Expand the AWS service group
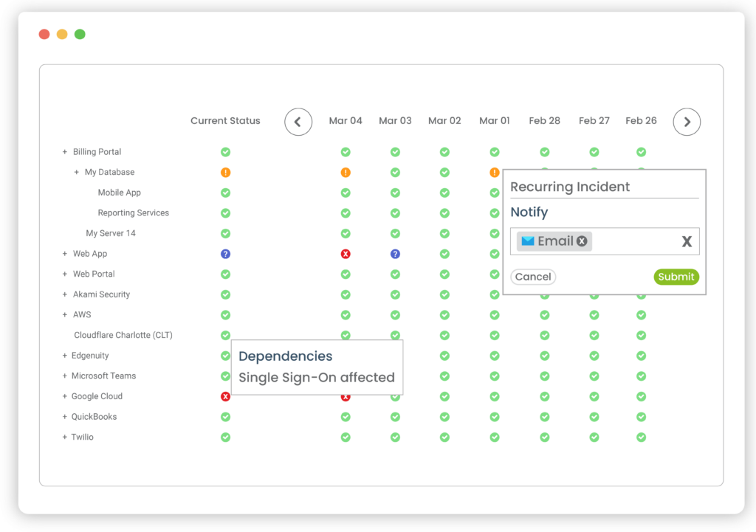This screenshot has width=756, height=532. [64, 314]
